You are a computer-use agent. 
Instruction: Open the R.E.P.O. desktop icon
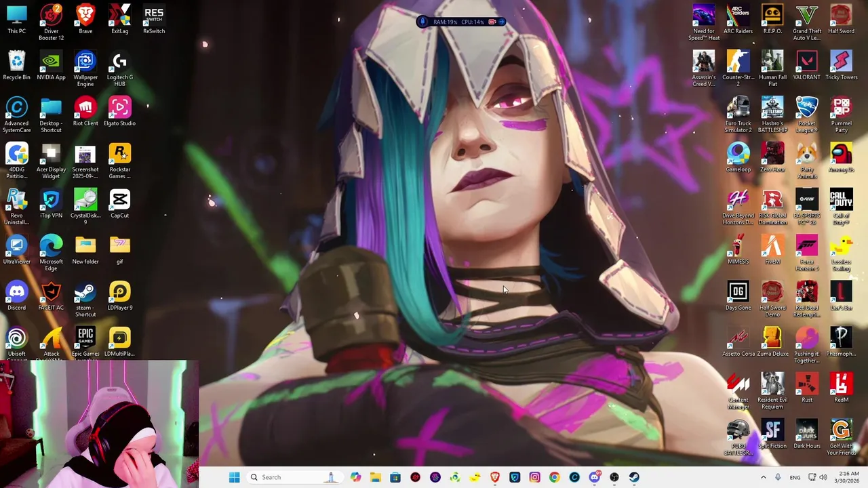pos(772,18)
